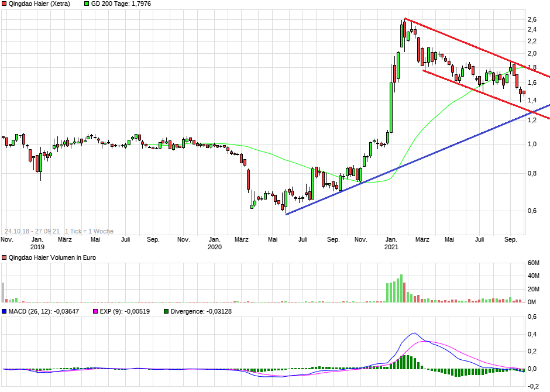This screenshot has height=392, width=550.
Task: Click the Volumen in Euro legend square
Action: click(5, 257)
